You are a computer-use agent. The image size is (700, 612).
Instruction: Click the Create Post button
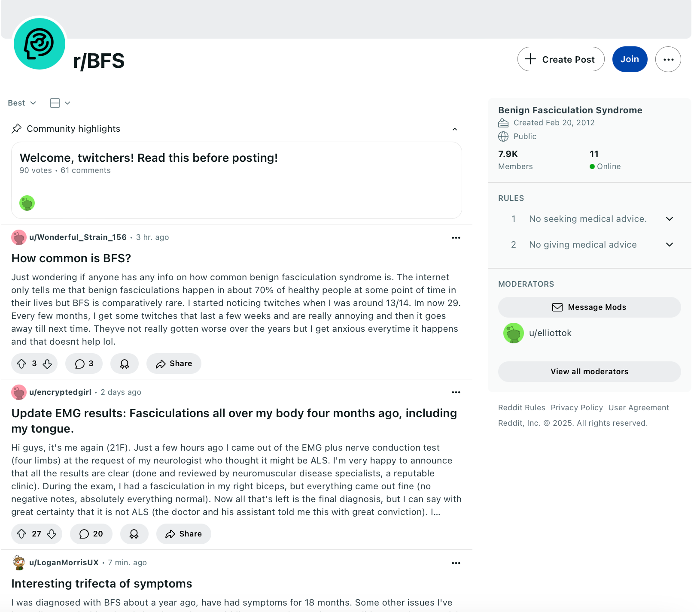tap(561, 59)
